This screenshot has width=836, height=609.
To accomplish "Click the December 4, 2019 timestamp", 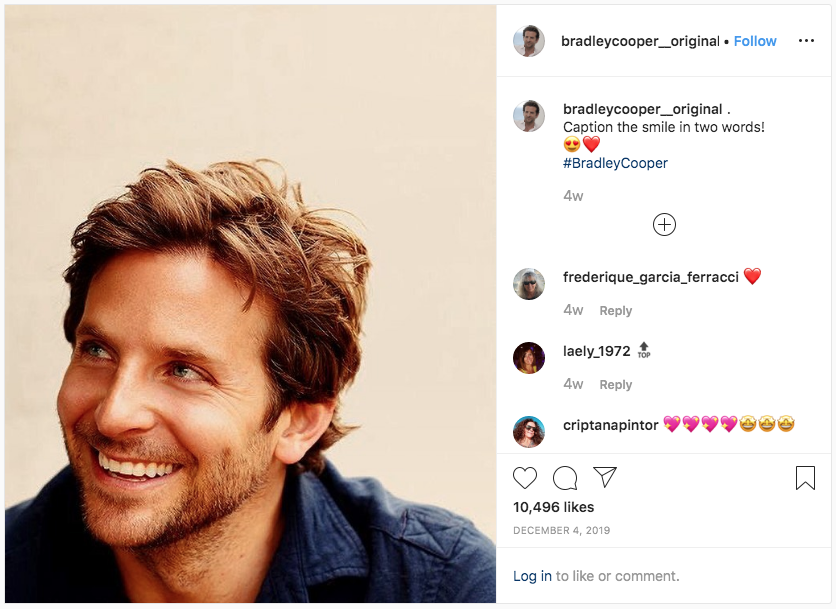I will click(x=561, y=530).
